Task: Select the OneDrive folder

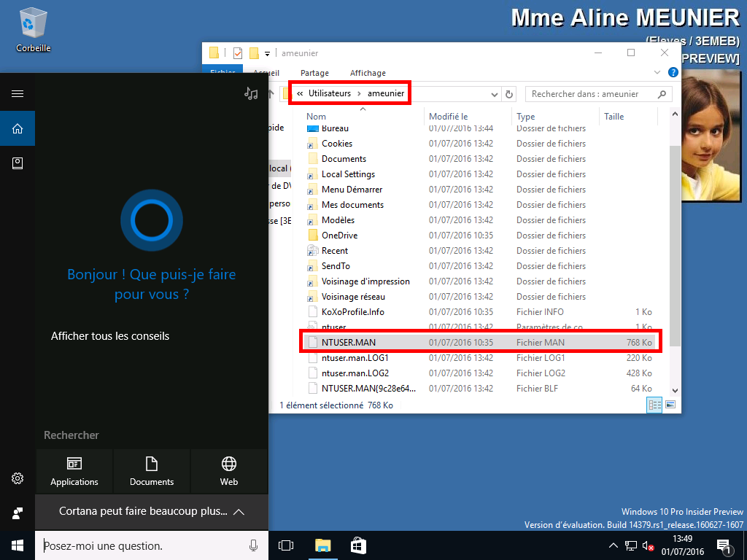Action: 479,236
